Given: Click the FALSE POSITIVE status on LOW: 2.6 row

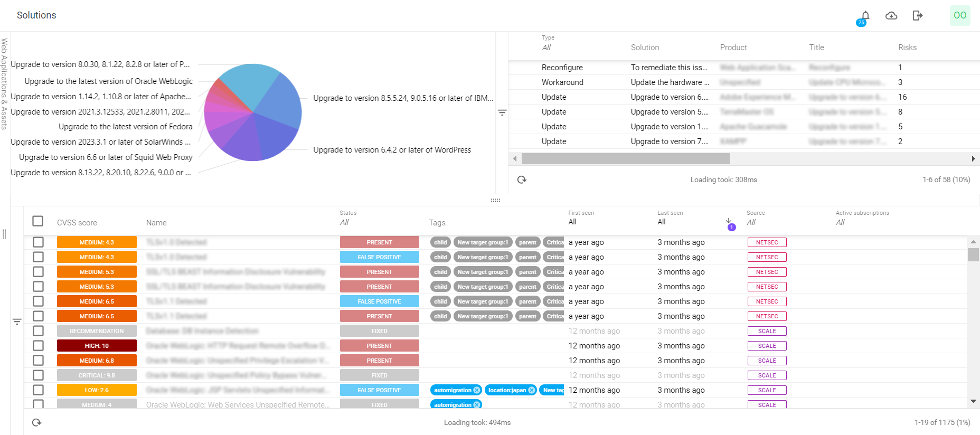Looking at the screenshot, I should pyautogui.click(x=379, y=390).
